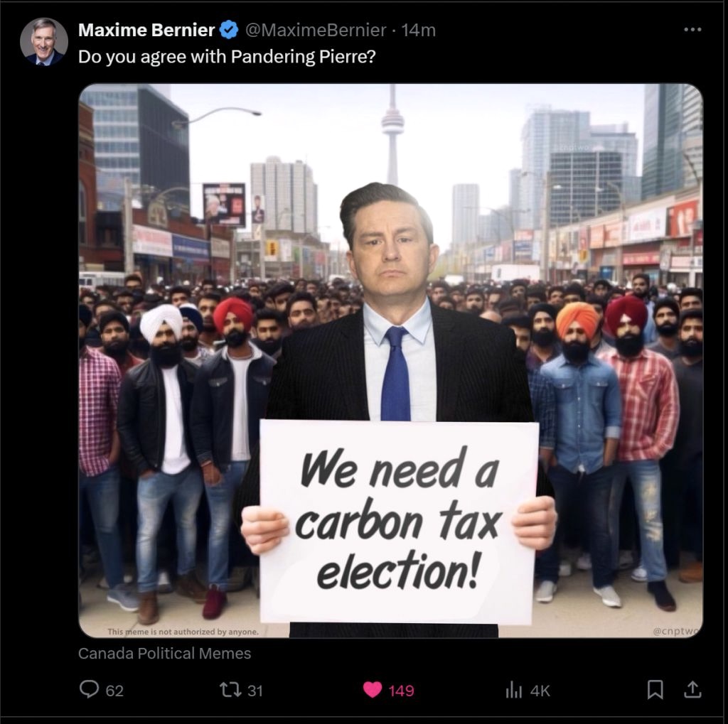Click the carbon tax election sign

pyautogui.click(x=398, y=522)
